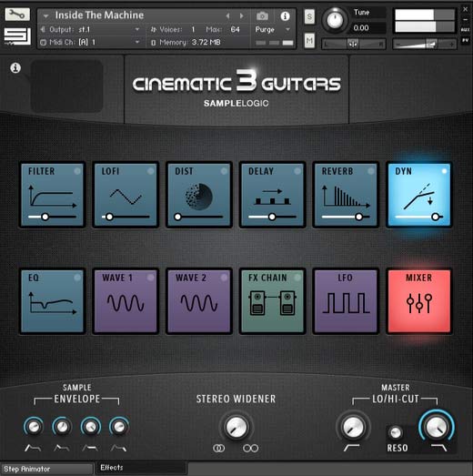
Task: Open the WAVE 1 module tile
Action: click(126, 301)
